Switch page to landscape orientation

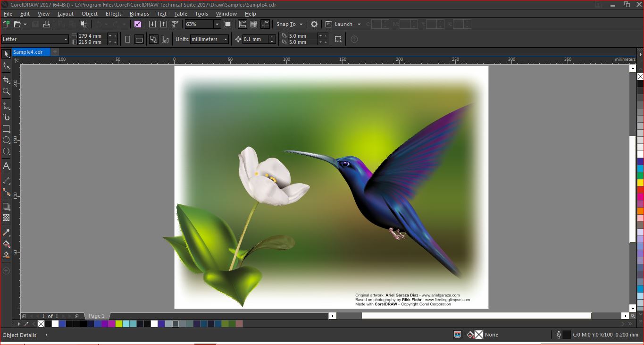click(139, 39)
